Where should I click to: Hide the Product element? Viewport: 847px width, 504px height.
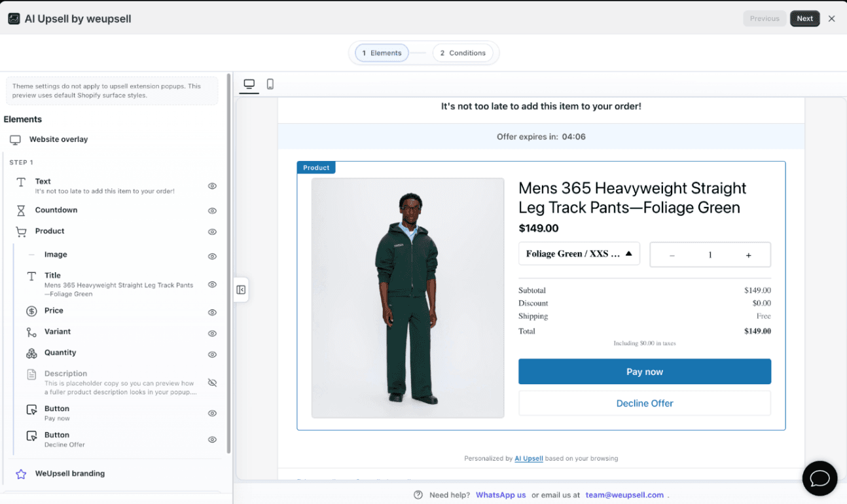(x=212, y=232)
